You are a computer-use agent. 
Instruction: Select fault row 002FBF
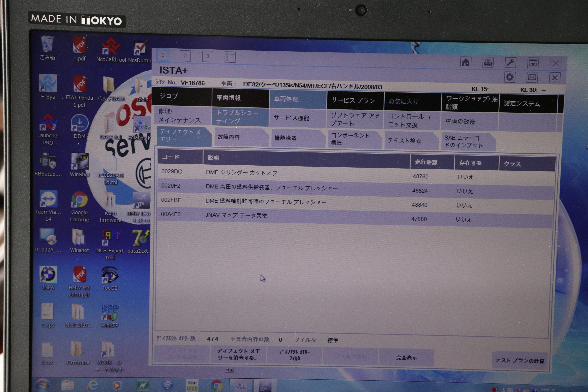click(355, 203)
